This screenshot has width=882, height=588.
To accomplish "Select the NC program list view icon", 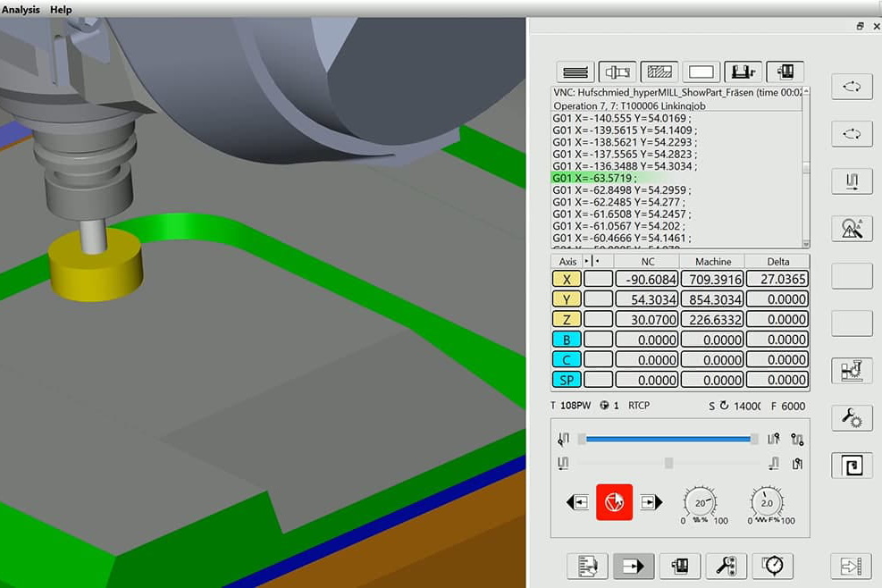I will 575,71.
